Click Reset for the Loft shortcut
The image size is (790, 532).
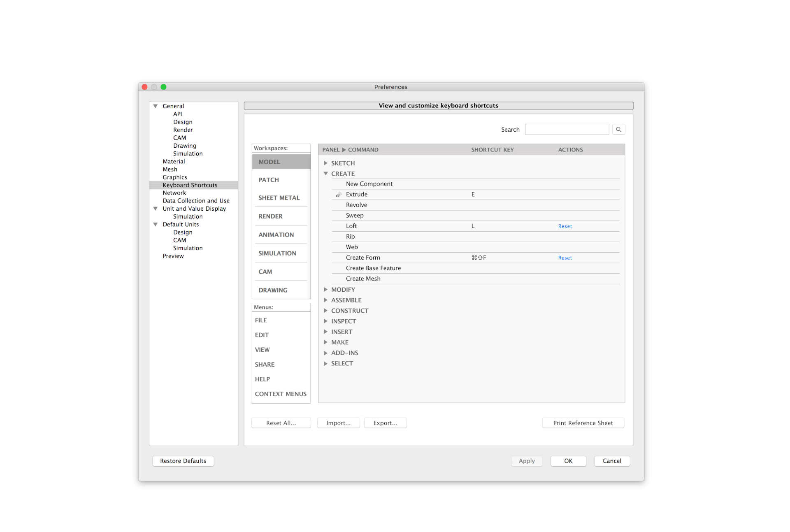pos(565,226)
